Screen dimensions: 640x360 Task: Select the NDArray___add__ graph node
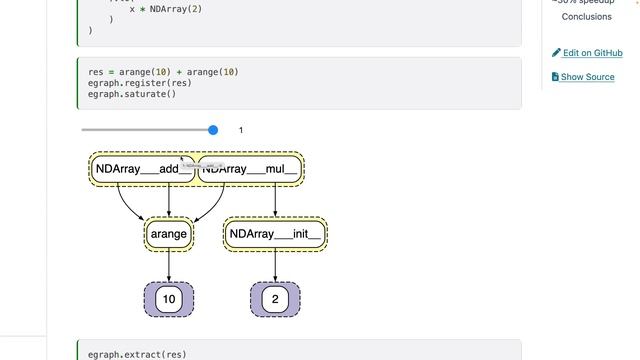(x=143, y=169)
